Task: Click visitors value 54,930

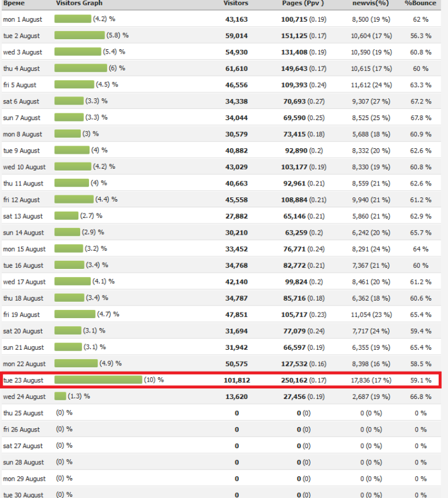Action: (x=236, y=52)
